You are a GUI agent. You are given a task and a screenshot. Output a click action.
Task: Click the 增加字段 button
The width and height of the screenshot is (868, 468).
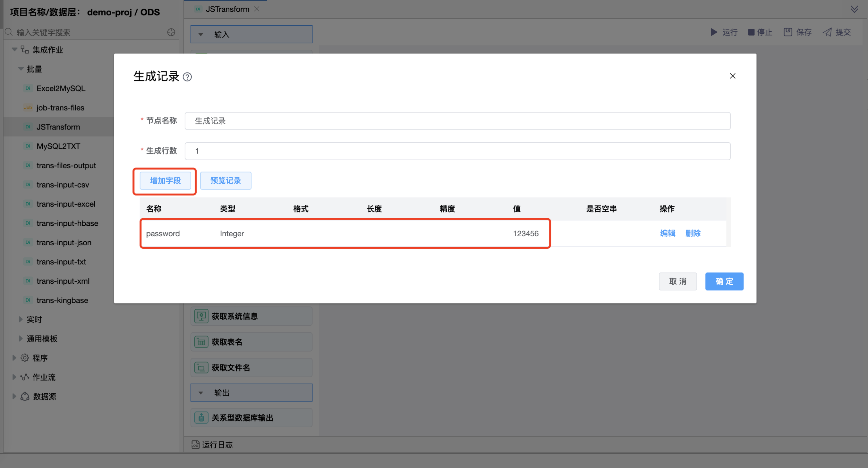pos(165,181)
